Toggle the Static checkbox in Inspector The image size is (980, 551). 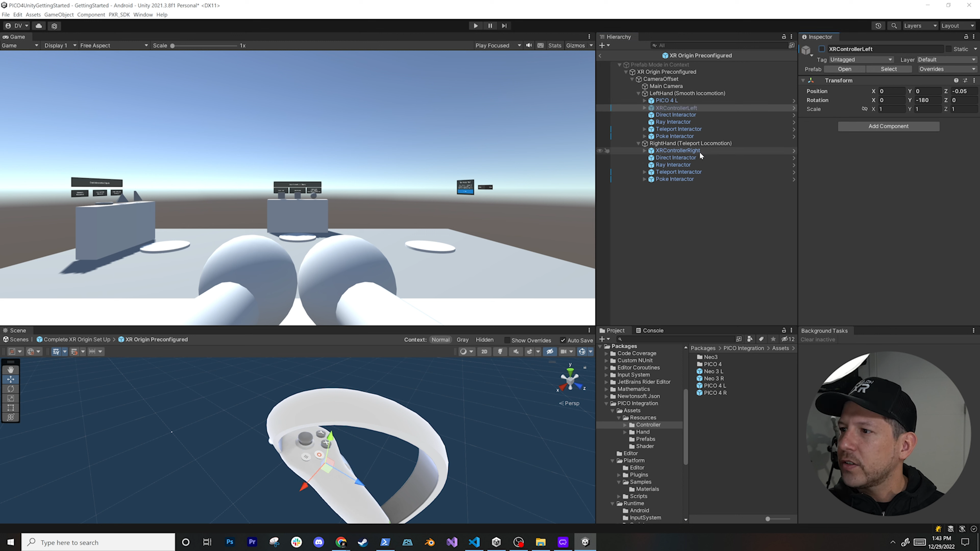click(948, 49)
